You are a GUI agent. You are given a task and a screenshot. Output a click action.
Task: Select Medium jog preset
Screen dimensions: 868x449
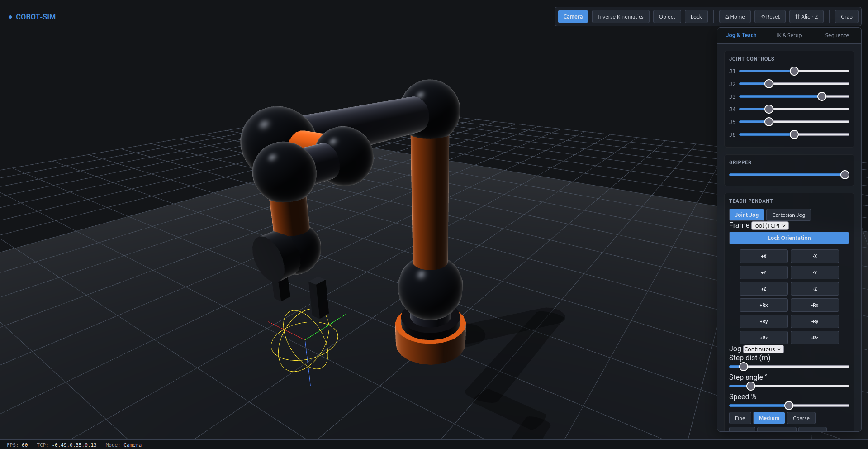coord(769,418)
